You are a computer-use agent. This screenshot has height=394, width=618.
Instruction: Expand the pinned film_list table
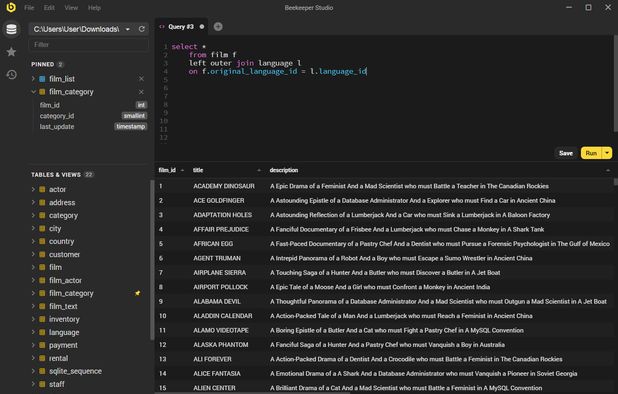pyautogui.click(x=33, y=79)
